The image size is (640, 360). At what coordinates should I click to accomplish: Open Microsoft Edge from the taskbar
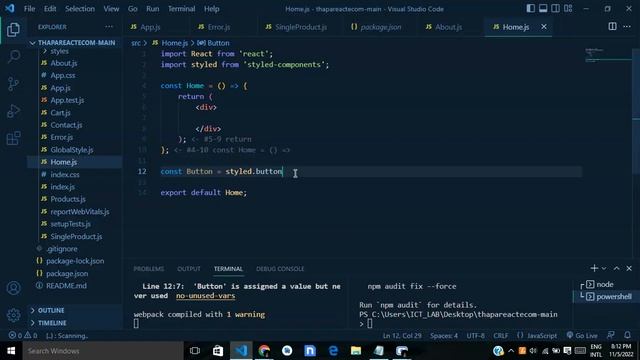pyautogui.click(x=333, y=351)
